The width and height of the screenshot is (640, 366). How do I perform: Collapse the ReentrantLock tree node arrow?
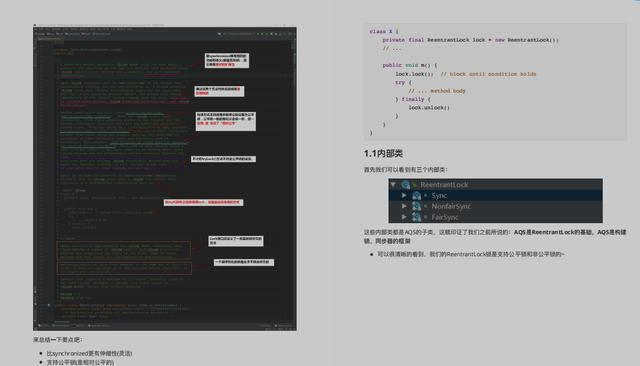393,184
